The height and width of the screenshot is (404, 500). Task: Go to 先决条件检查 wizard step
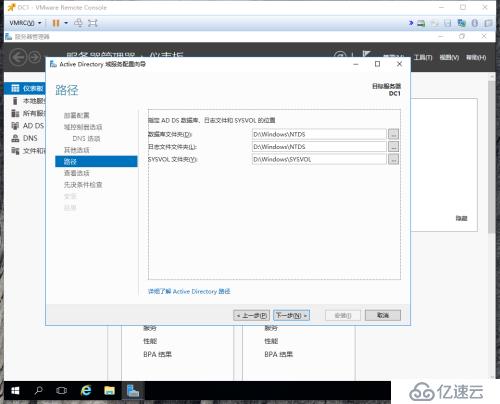tap(83, 185)
